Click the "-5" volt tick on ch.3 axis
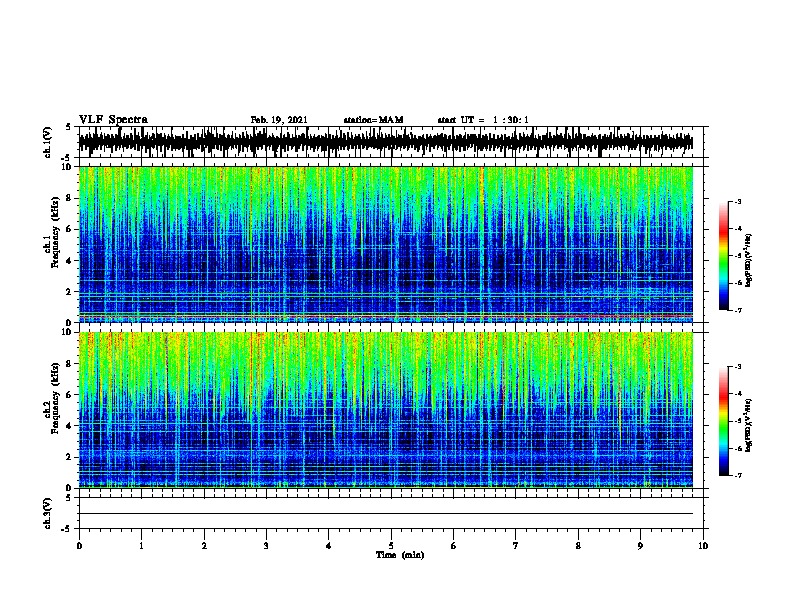The image size is (792, 612). coord(67,529)
